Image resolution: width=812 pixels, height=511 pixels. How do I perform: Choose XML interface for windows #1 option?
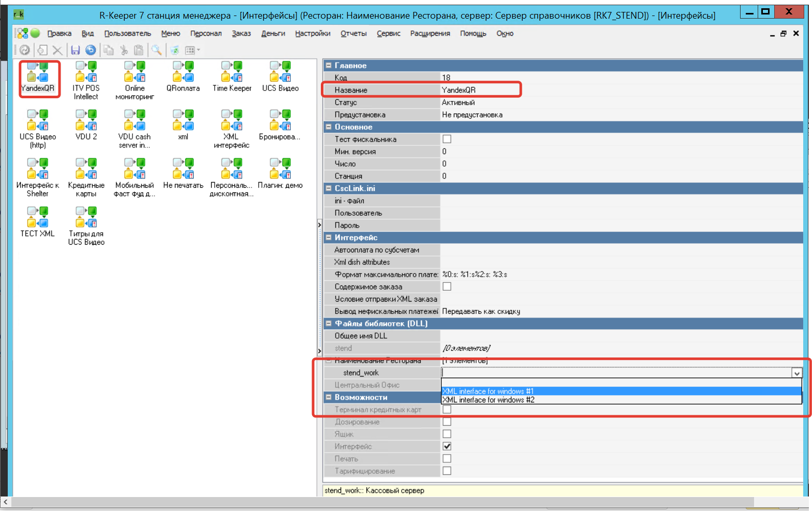point(488,392)
